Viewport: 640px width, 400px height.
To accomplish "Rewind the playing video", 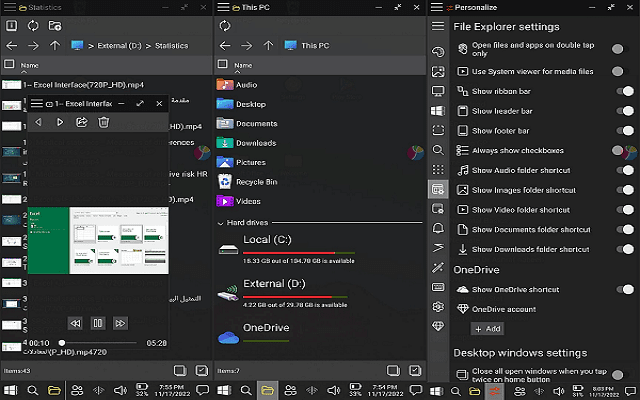I will click(76, 323).
